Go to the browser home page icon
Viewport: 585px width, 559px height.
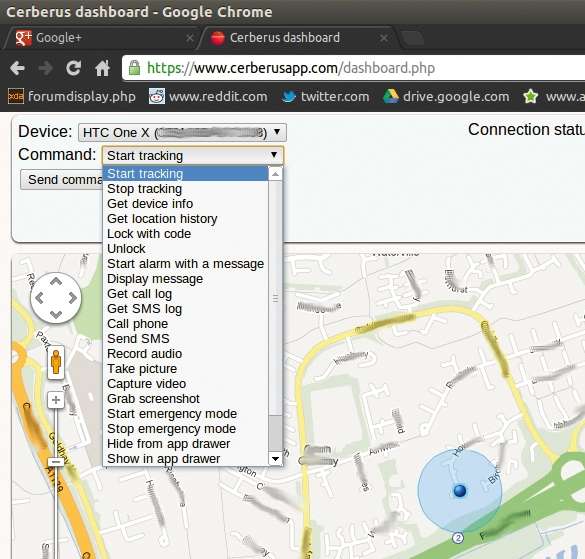(102, 68)
